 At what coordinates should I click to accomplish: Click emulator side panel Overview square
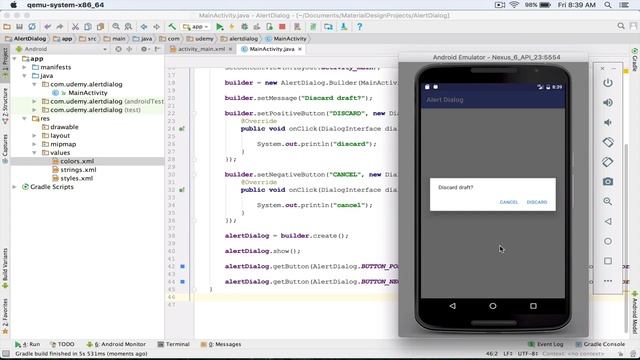tap(608, 261)
